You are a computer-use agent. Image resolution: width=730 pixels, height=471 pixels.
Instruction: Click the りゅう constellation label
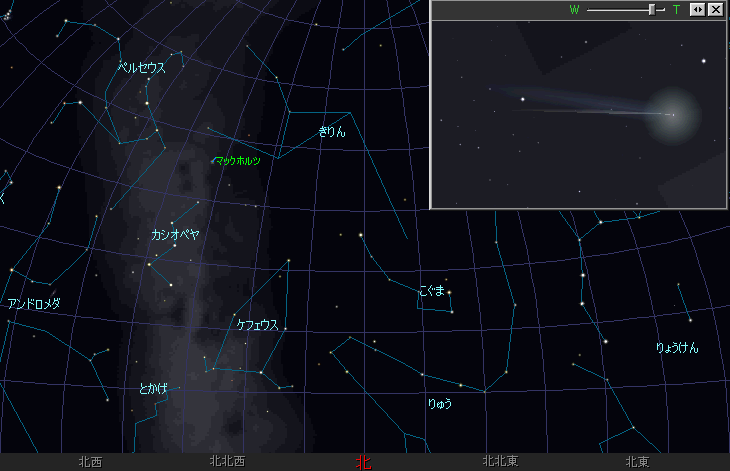coord(439,403)
